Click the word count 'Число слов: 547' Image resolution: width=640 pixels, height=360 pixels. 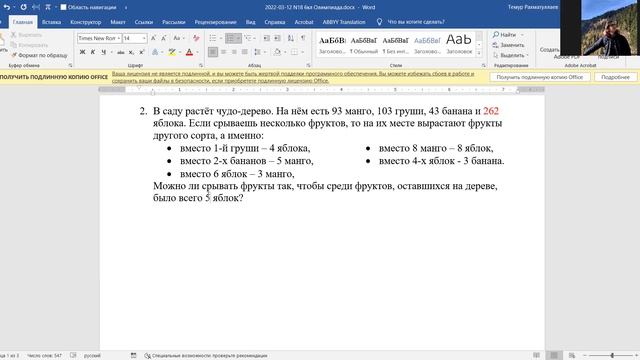tap(44, 356)
